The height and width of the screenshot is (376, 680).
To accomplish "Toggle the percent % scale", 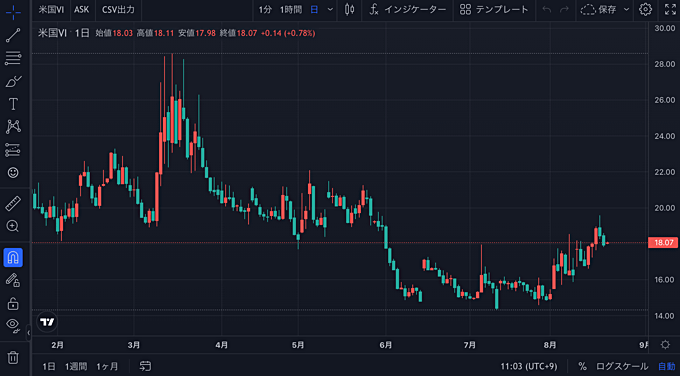I will point(582,366).
